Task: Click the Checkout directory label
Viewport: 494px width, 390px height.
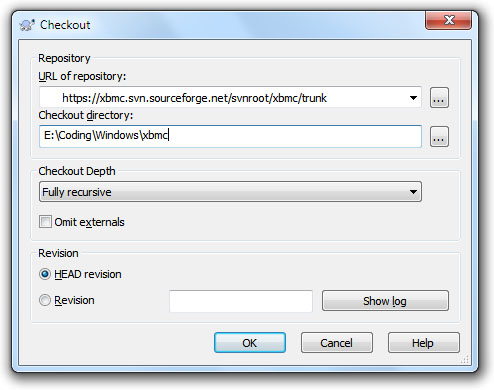Action: point(85,115)
